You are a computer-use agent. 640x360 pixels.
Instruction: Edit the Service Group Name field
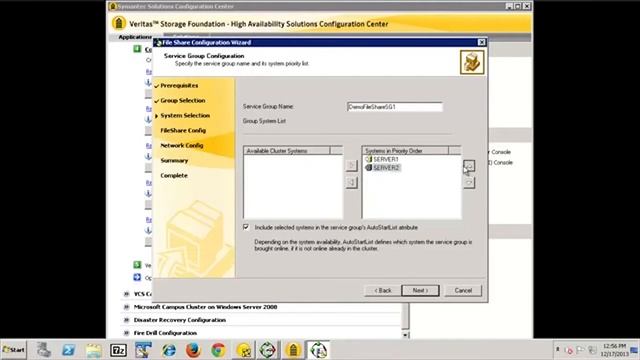tap(394, 107)
